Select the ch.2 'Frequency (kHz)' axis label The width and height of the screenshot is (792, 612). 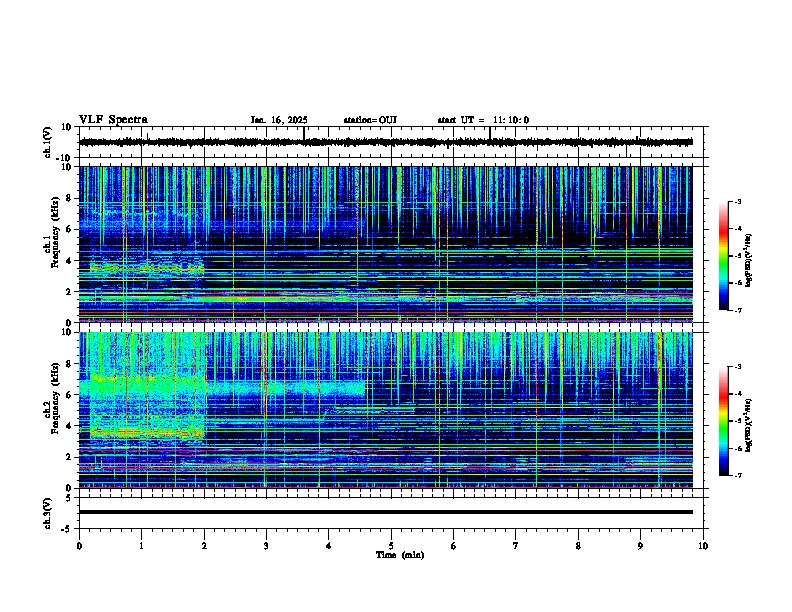click(55, 398)
